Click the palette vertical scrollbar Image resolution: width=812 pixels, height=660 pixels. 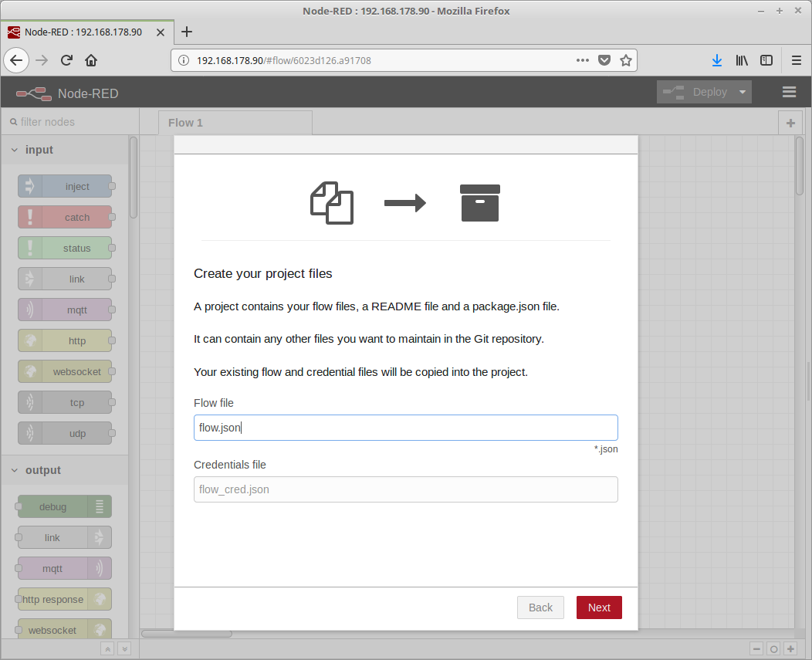coord(134,178)
